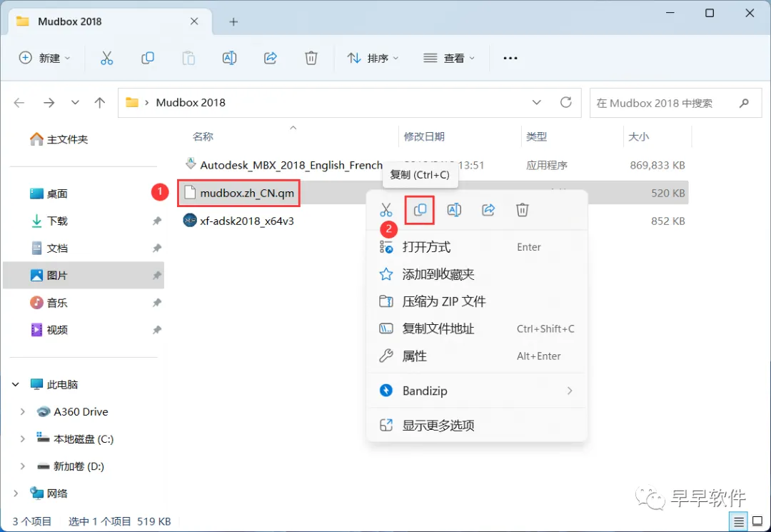Image resolution: width=771 pixels, height=532 pixels.
Task: Open 主文件夹 in the sidebar
Action: coord(59,140)
